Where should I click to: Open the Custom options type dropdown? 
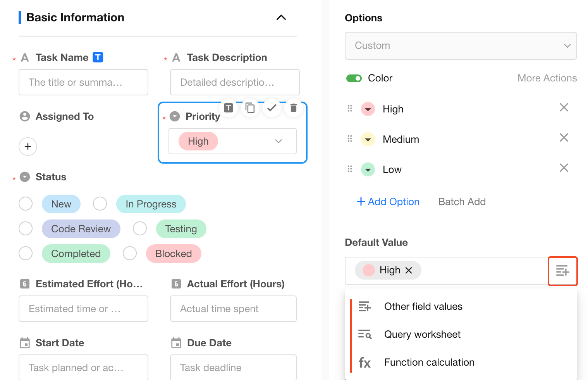(461, 46)
